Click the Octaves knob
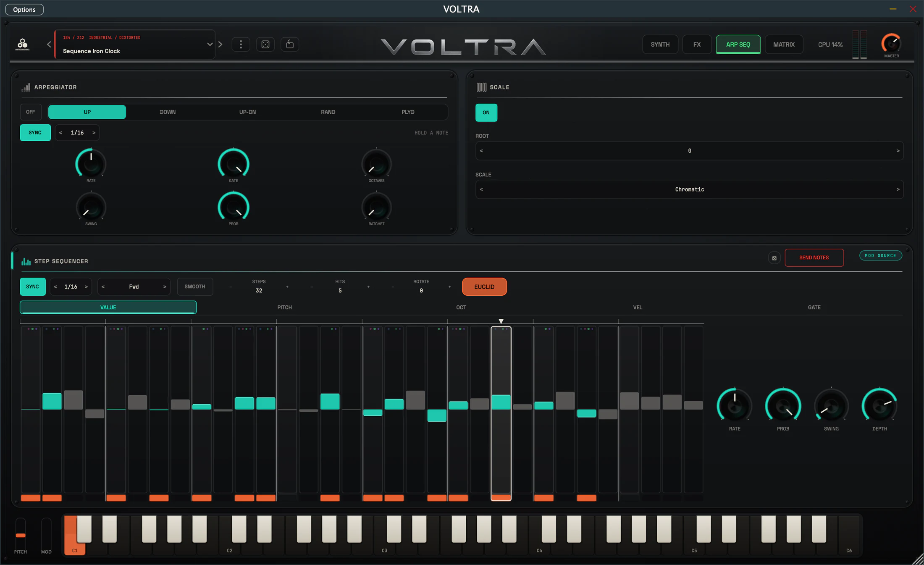This screenshot has height=565, width=924. [376, 163]
